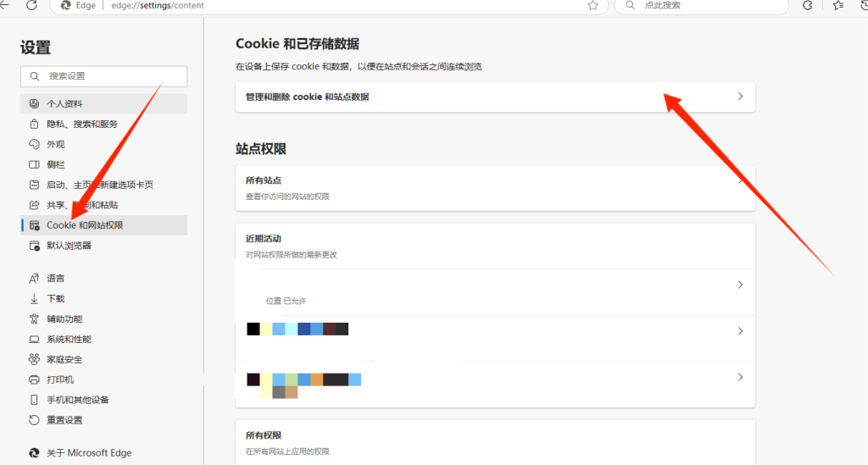Click the 搜索设置 input field
The height and width of the screenshot is (465, 868).
pos(110,76)
